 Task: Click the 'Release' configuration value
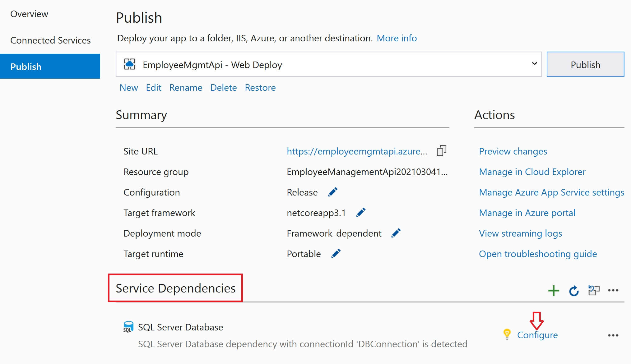point(302,192)
